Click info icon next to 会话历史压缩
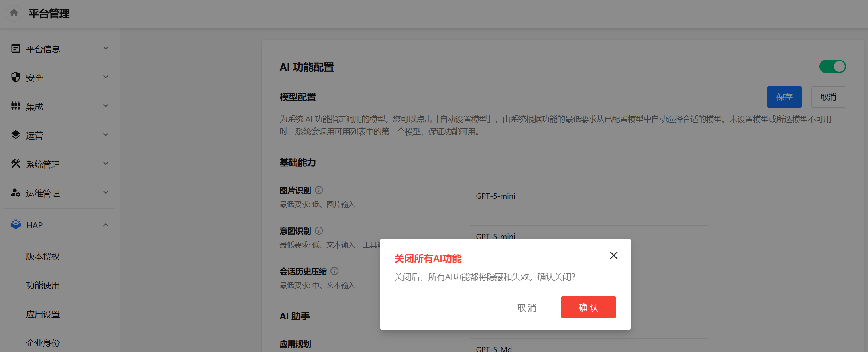 (x=334, y=271)
